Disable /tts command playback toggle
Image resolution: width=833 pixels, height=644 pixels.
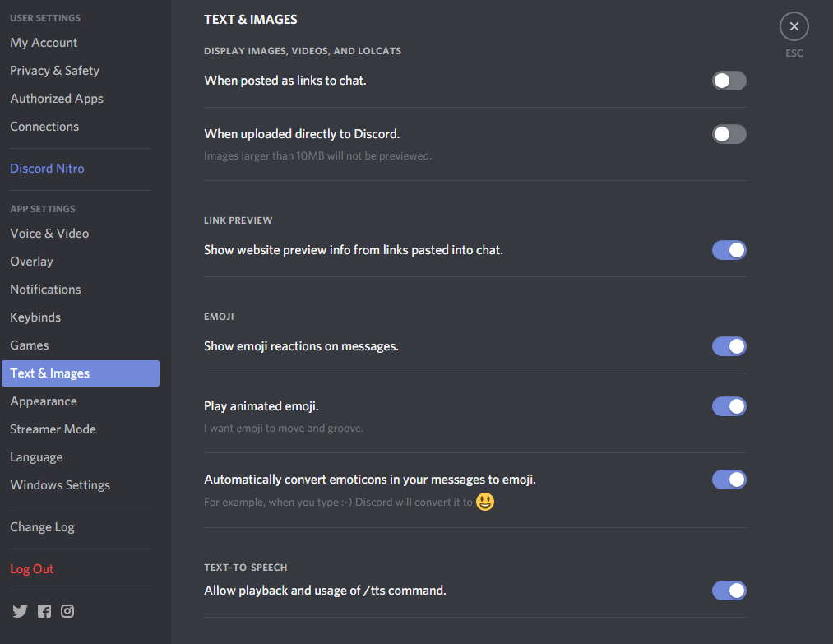[x=729, y=591]
